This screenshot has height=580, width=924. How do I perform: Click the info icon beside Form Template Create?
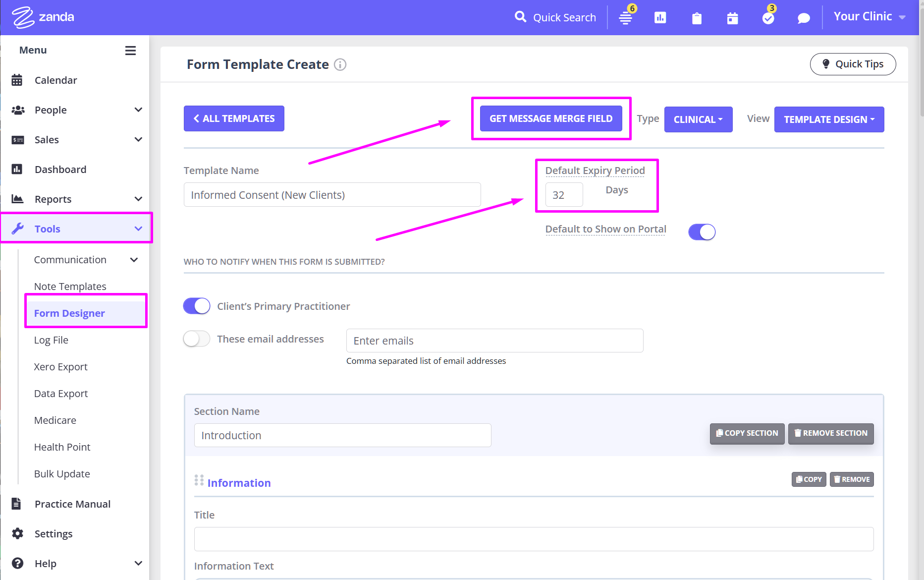coord(340,64)
